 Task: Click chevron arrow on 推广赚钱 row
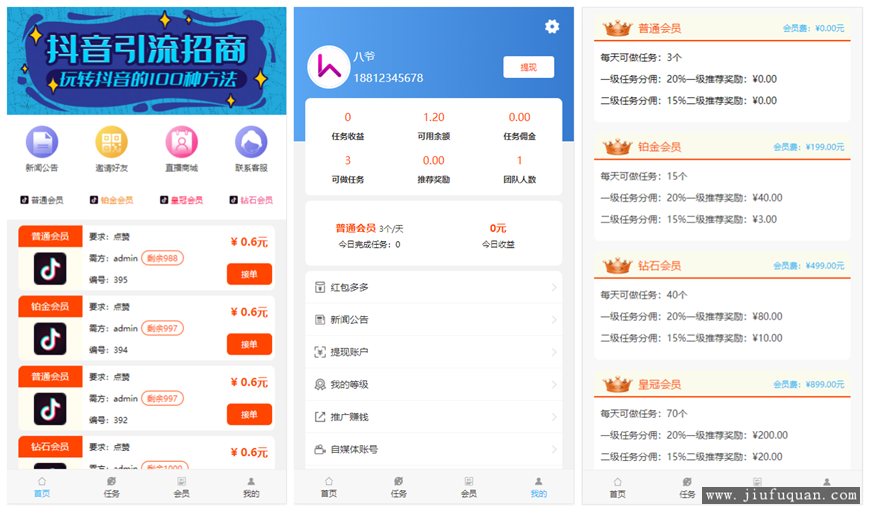pos(554,417)
